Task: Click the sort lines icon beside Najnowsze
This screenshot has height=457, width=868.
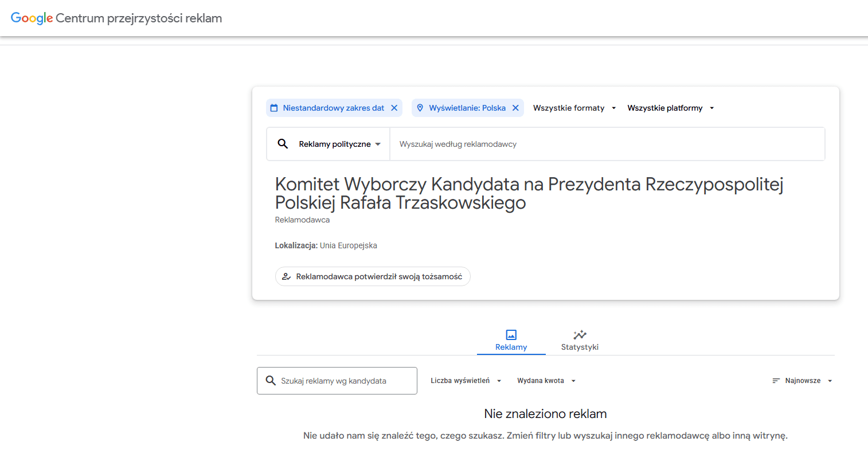Action: point(776,381)
